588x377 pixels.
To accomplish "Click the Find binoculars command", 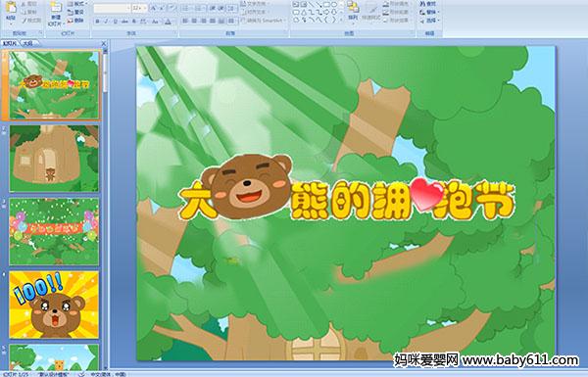I will pos(428,4).
